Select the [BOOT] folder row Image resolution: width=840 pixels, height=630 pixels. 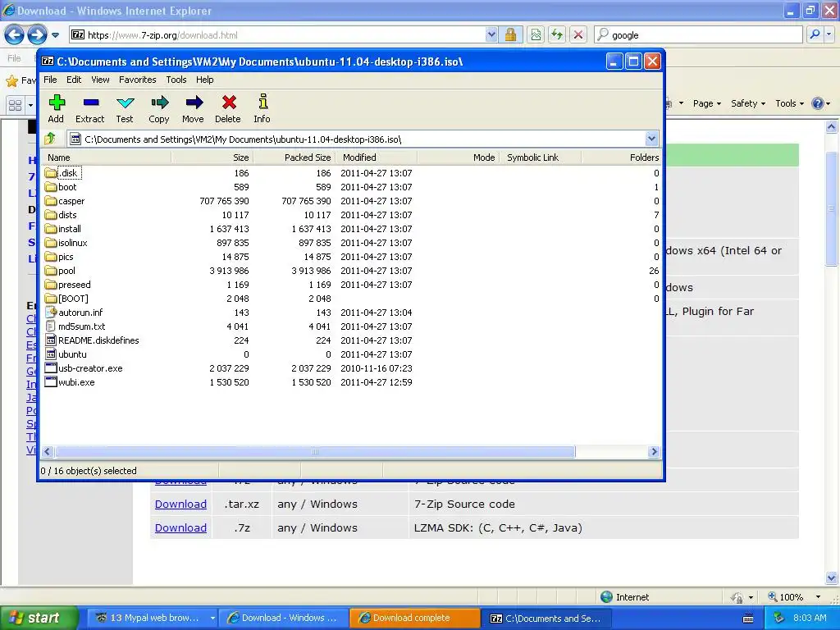tap(351, 299)
